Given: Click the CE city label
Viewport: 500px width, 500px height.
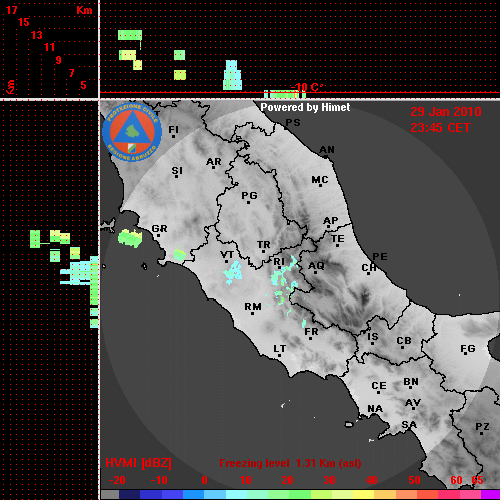Looking at the screenshot, I should [379, 386].
